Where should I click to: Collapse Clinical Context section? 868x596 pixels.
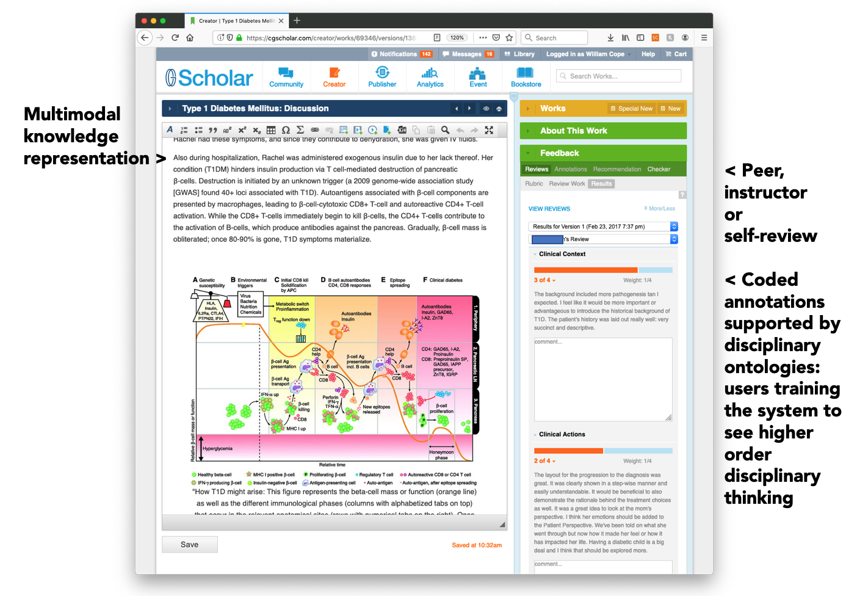click(x=535, y=254)
